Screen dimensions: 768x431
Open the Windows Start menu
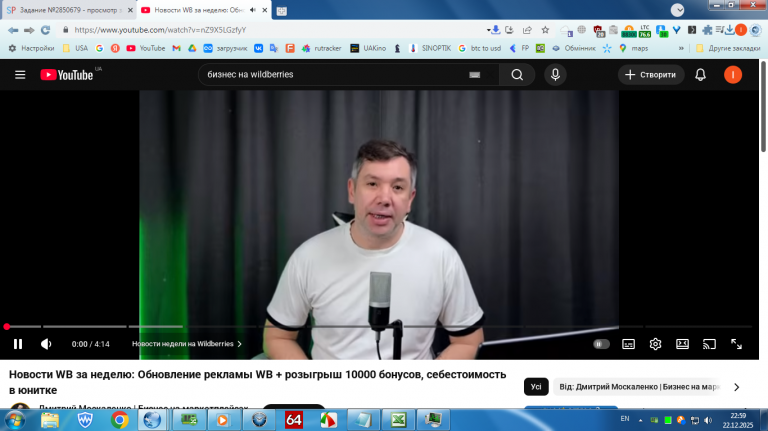coord(15,420)
